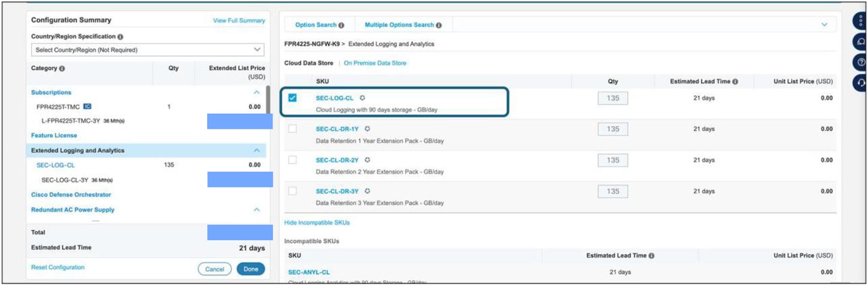Open View Full Summary link
Image resolution: width=868 pixels, height=286 pixels.
(x=239, y=21)
